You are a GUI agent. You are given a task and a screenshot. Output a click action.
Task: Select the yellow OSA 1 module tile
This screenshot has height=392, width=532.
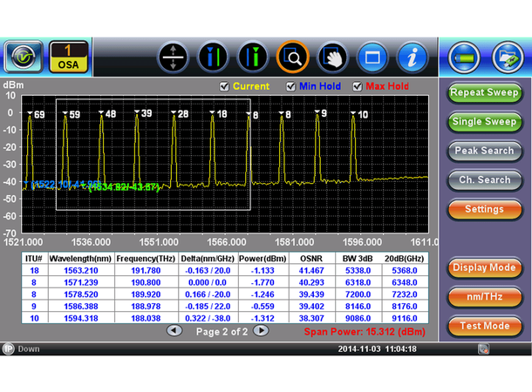[x=68, y=57]
